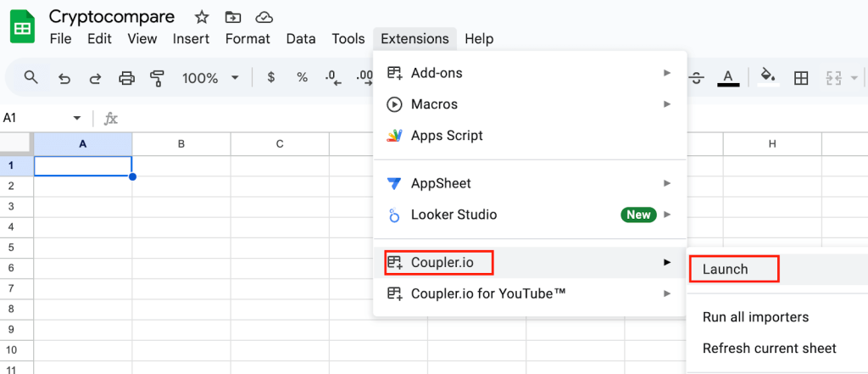Click the Apps Script colorful icon
The height and width of the screenshot is (374, 868).
tap(394, 135)
